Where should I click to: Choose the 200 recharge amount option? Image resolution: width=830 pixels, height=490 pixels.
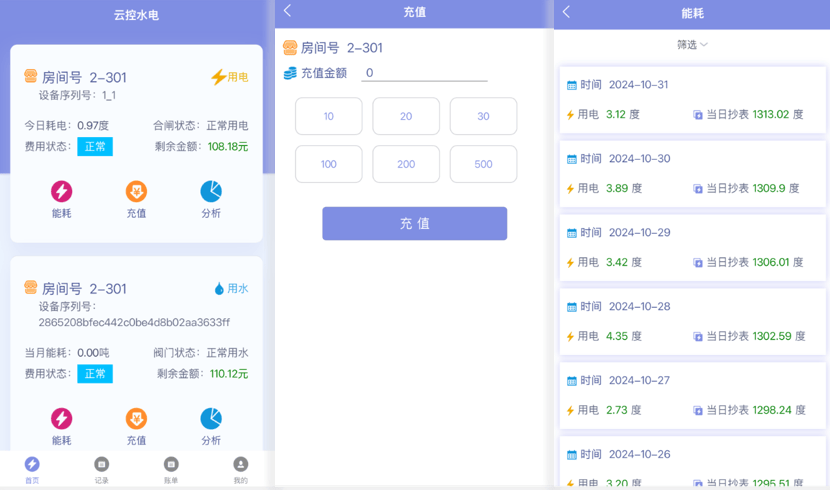pos(406,164)
